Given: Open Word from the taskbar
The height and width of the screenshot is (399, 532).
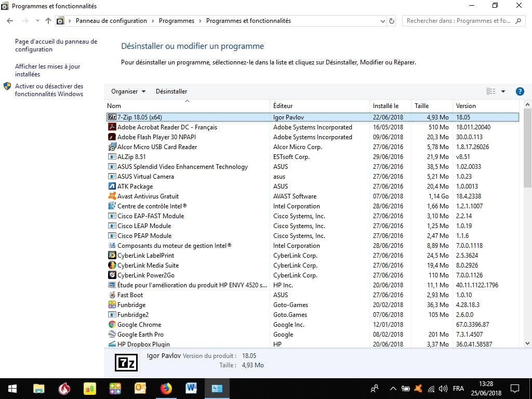Looking at the screenshot, I should tap(191, 389).
